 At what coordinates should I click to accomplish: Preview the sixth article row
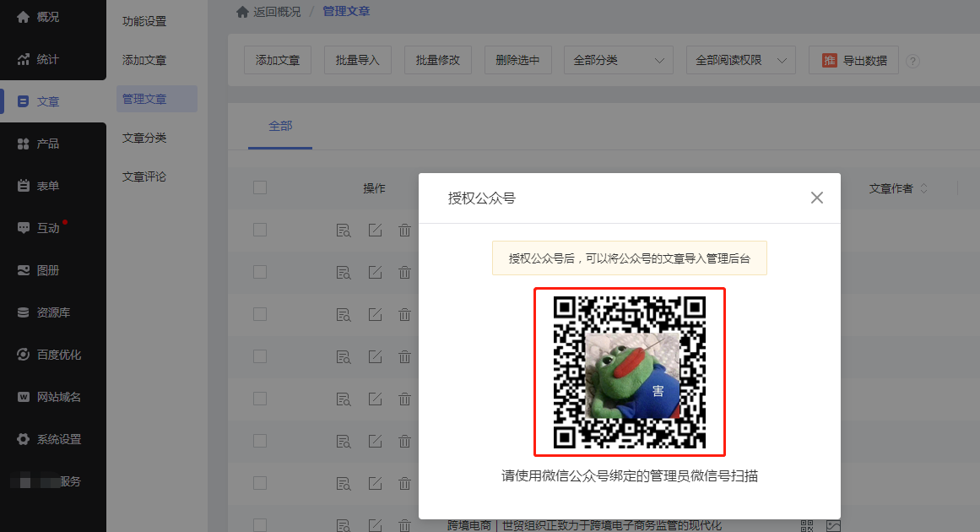[x=343, y=441]
